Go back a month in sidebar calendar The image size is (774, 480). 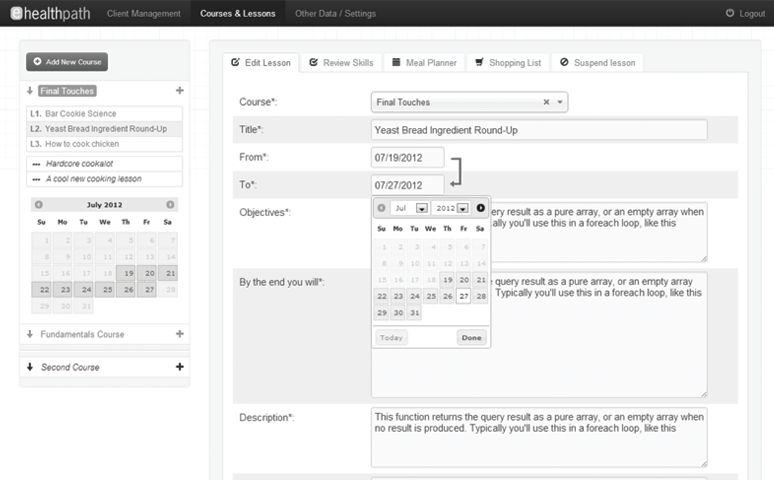click(40, 205)
